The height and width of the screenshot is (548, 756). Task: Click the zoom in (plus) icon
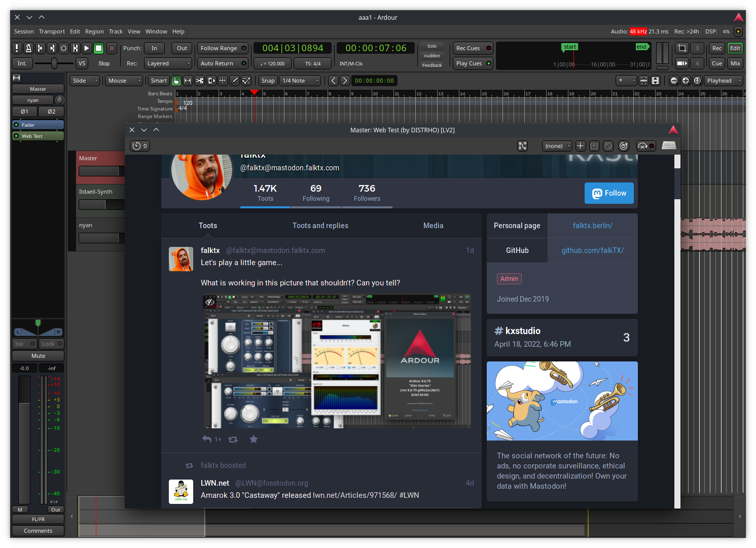pyautogui.click(x=686, y=81)
